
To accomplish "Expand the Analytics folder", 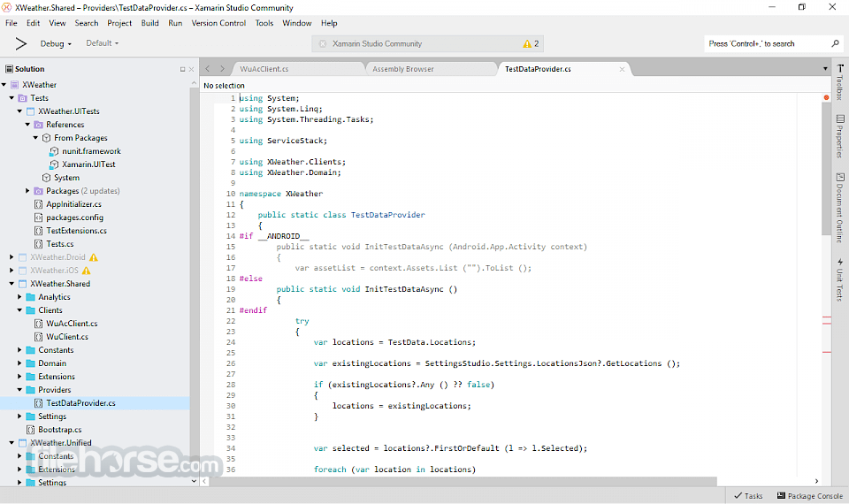I will pyautogui.click(x=19, y=297).
